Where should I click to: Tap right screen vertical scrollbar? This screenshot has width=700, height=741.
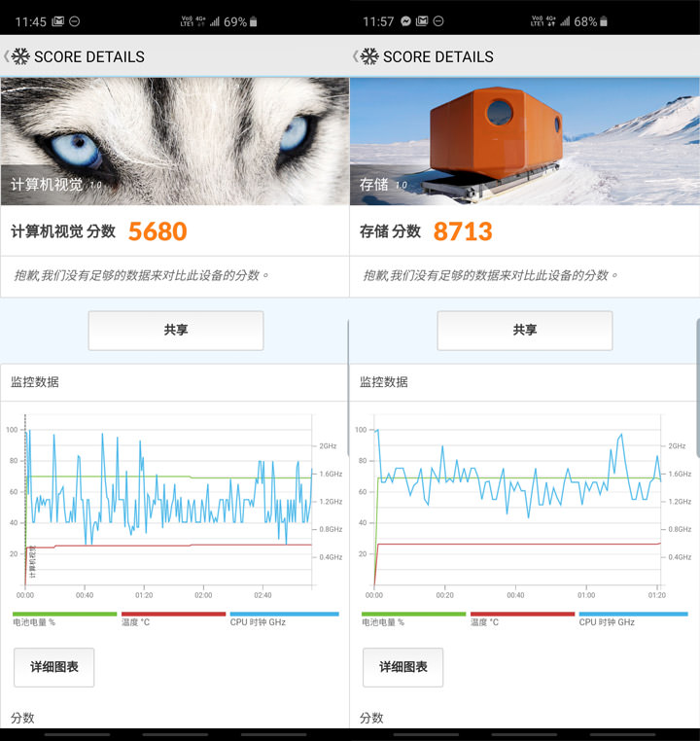[x=698, y=388]
